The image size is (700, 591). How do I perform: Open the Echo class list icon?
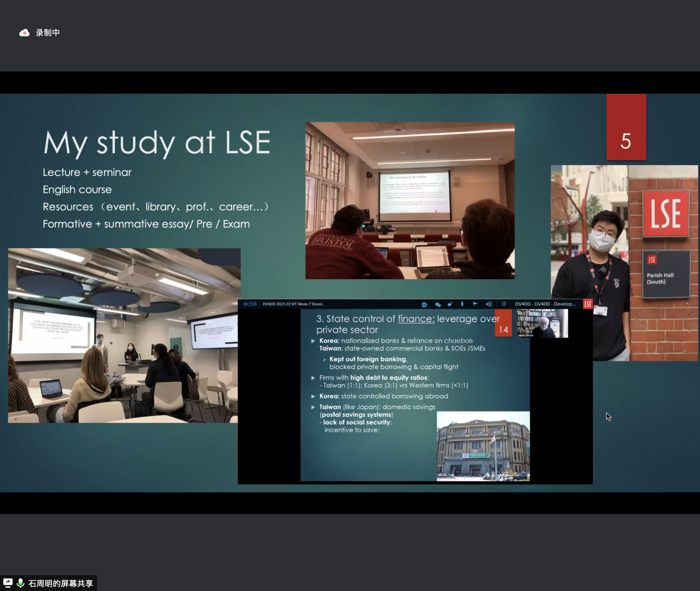click(x=503, y=304)
